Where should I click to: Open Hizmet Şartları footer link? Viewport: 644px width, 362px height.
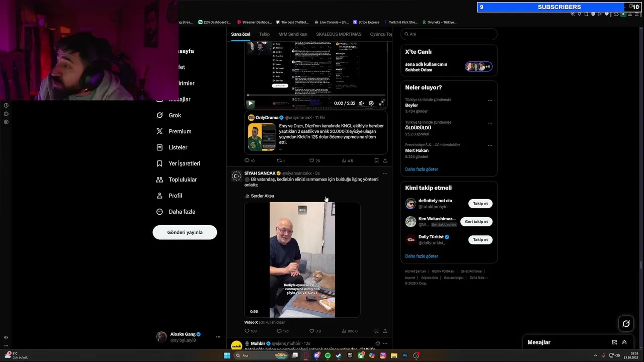click(x=415, y=271)
